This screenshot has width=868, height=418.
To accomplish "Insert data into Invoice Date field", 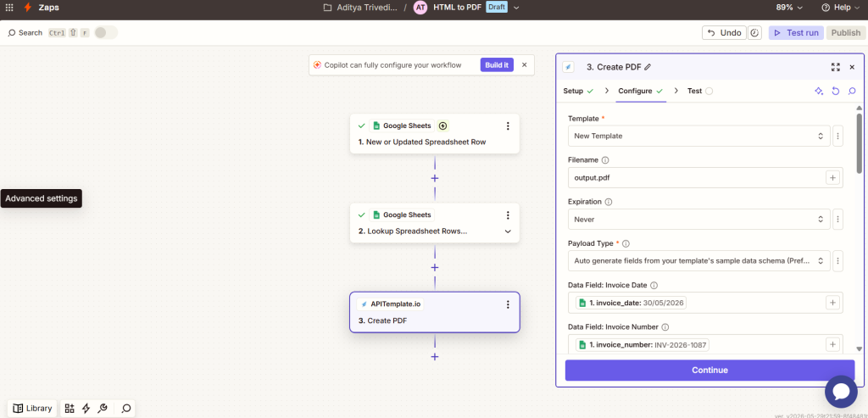I will pyautogui.click(x=832, y=303).
